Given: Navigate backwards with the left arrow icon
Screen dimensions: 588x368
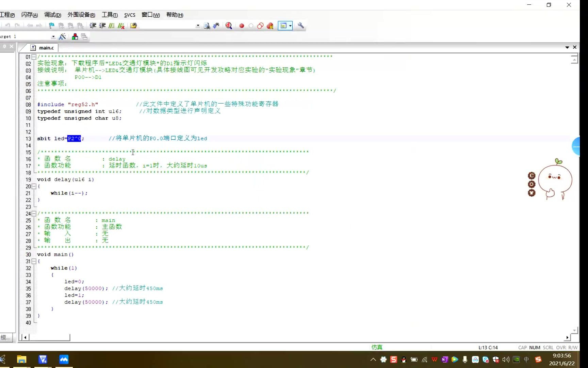Looking at the screenshot, I should click(30, 26).
